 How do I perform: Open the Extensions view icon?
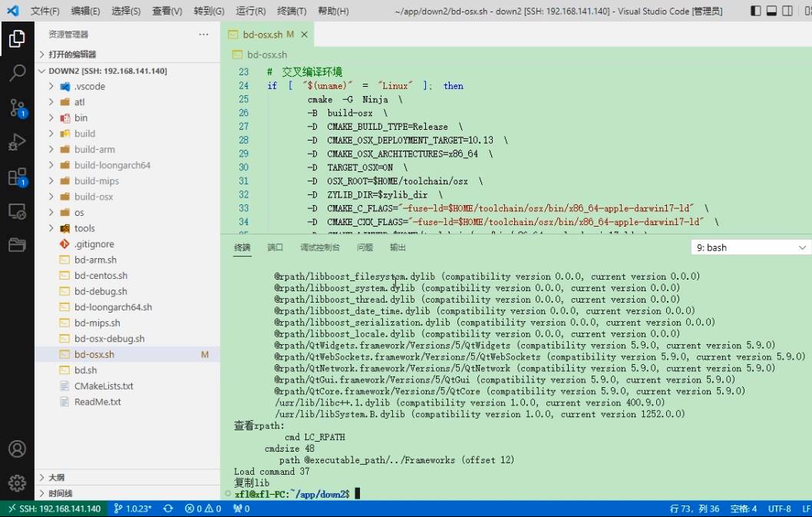click(x=17, y=177)
